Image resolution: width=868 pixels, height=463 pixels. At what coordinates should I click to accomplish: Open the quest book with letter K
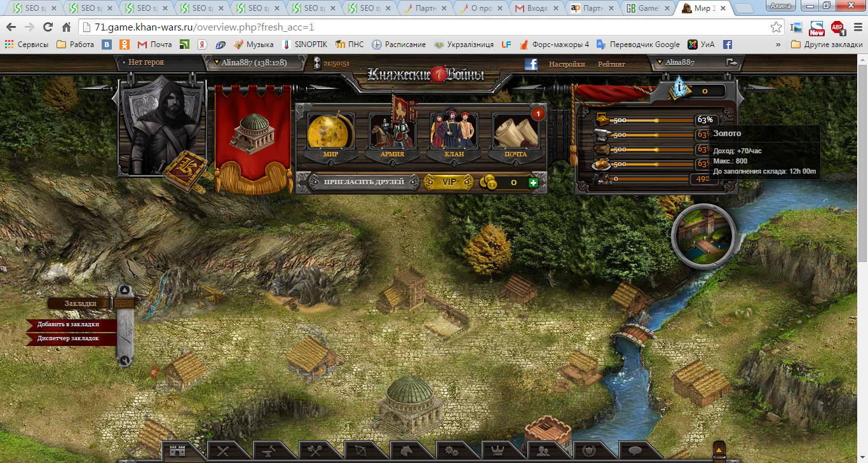point(185,170)
